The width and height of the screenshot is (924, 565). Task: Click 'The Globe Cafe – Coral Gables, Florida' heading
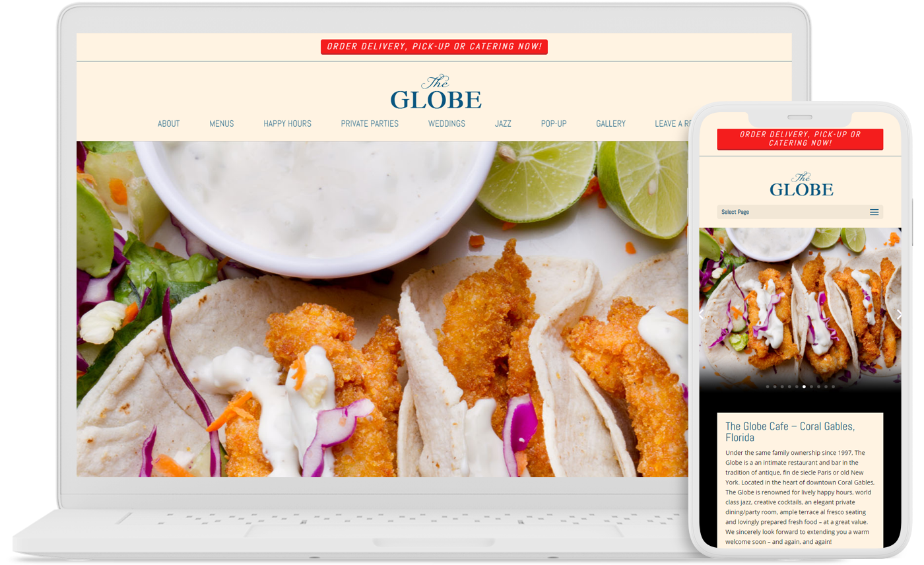coord(790,432)
